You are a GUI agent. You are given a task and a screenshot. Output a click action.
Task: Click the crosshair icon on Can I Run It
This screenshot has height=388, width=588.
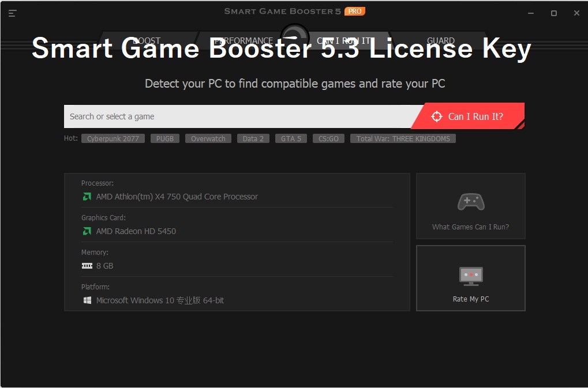(x=437, y=116)
